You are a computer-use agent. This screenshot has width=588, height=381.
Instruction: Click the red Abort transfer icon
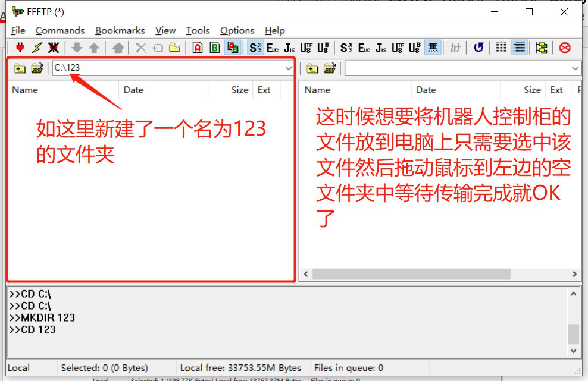(564, 48)
